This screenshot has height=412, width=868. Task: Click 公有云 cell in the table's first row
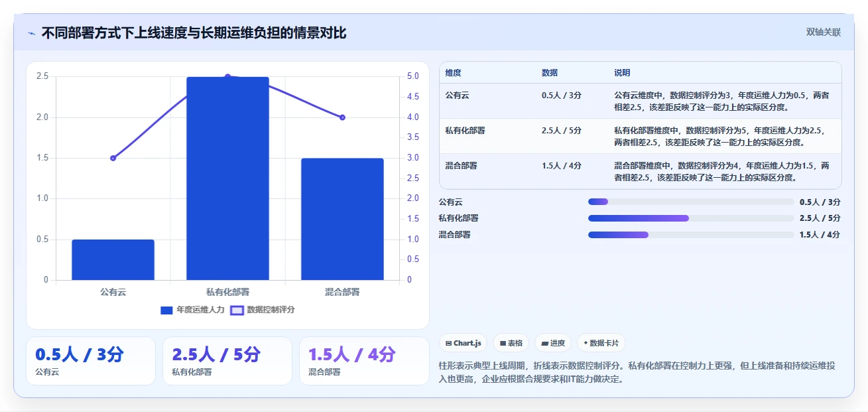458,96
